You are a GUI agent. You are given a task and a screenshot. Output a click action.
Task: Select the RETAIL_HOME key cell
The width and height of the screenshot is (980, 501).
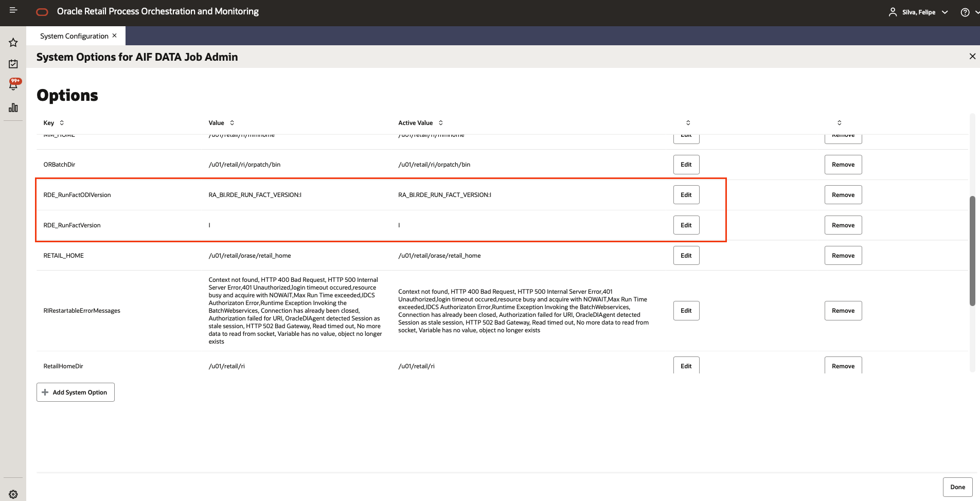[64, 256]
